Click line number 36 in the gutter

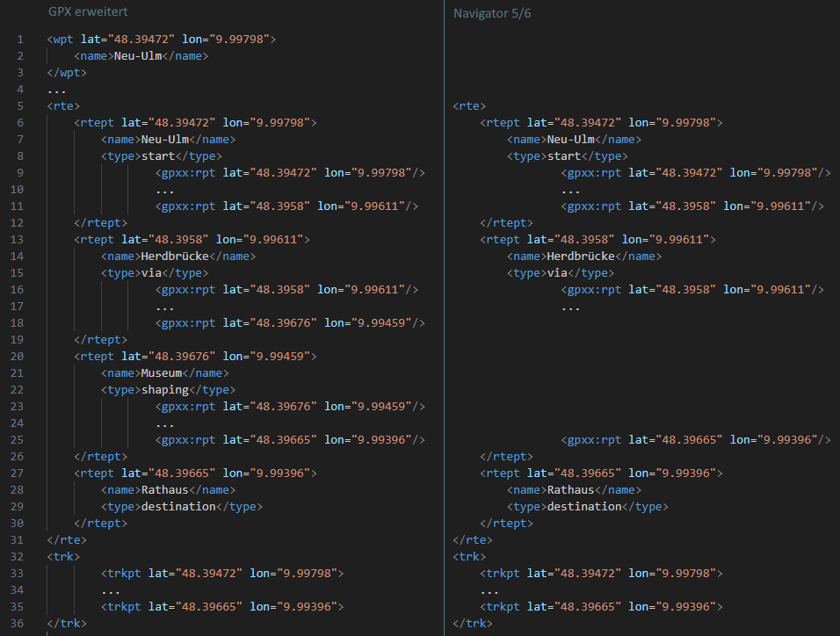(19, 624)
